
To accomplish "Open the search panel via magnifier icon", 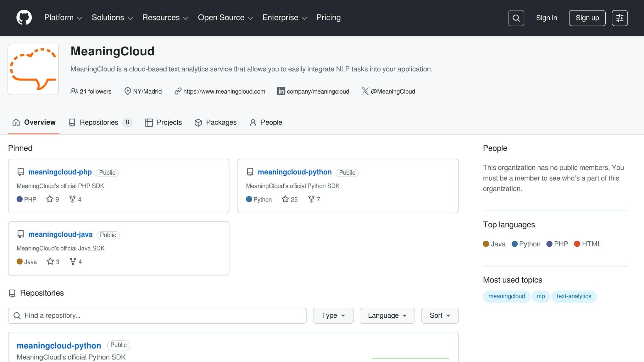I will (516, 18).
